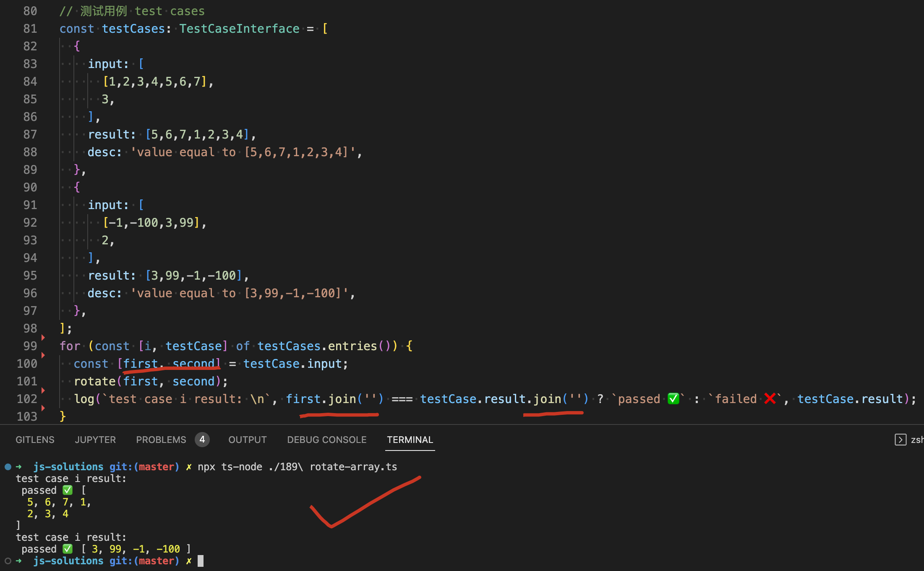Viewport: 924px width, 571px height.
Task: Click green checkmark emoji in line 102 code
Action: click(673, 398)
